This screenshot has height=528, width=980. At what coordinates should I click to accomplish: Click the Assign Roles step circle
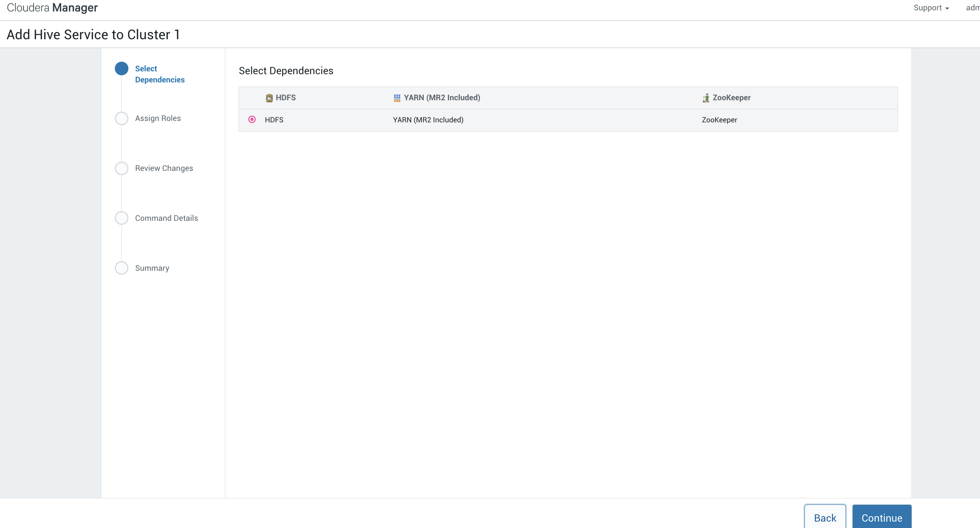point(122,118)
